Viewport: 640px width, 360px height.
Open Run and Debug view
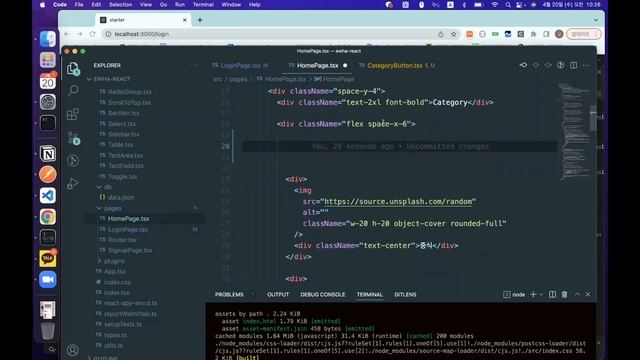coord(73,183)
